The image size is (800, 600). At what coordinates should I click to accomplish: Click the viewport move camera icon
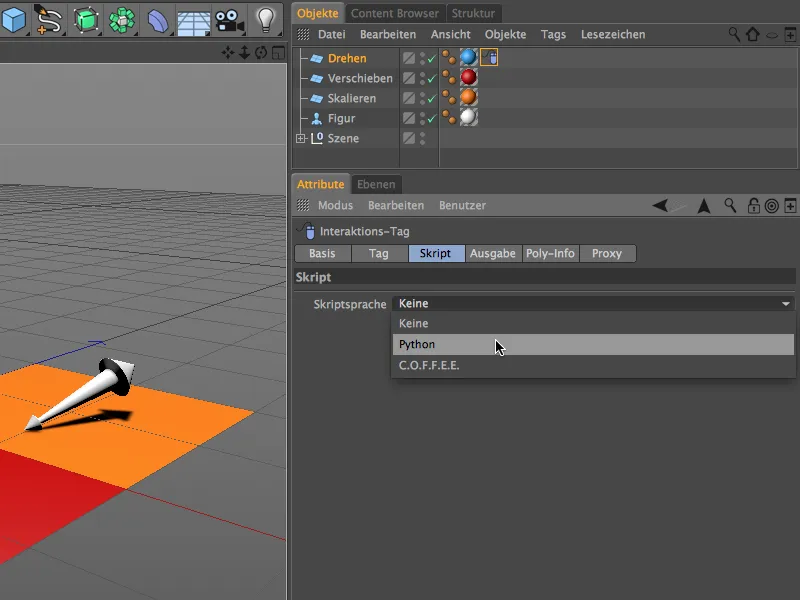coord(228,53)
